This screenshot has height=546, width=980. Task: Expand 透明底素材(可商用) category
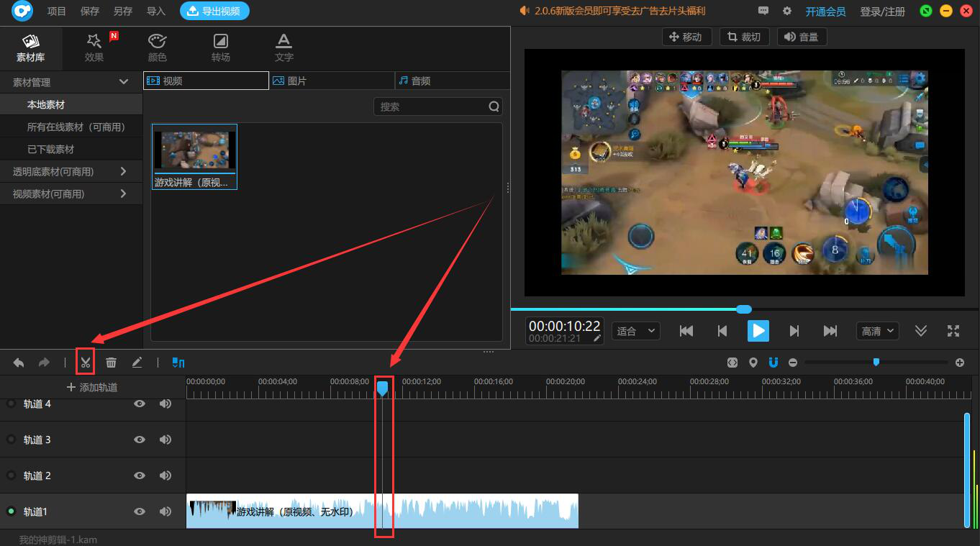(x=123, y=171)
